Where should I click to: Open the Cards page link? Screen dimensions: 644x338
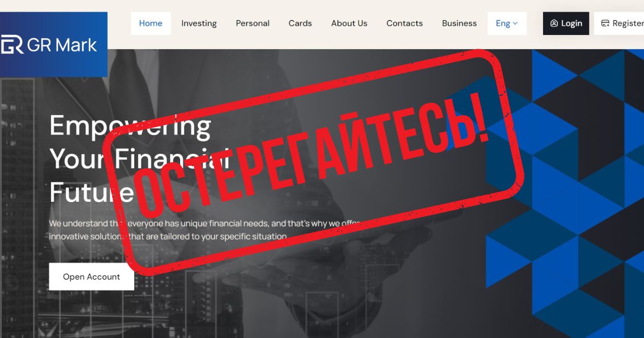[300, 24]
